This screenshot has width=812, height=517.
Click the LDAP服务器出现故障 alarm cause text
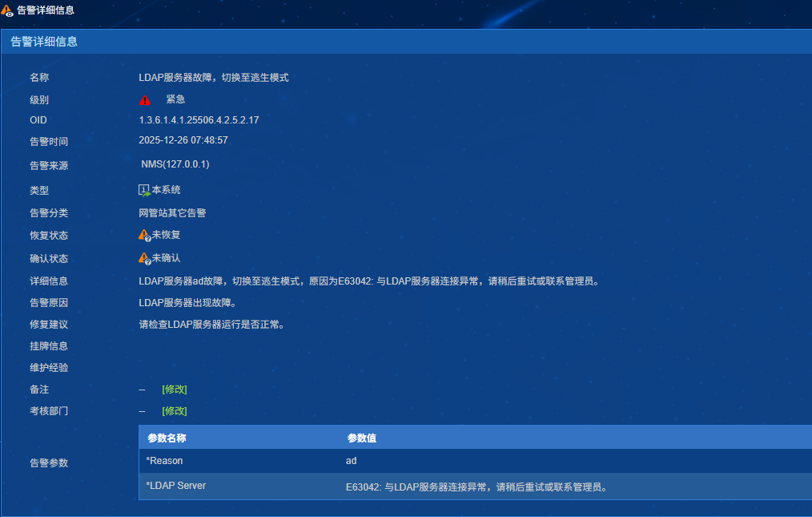187,303
